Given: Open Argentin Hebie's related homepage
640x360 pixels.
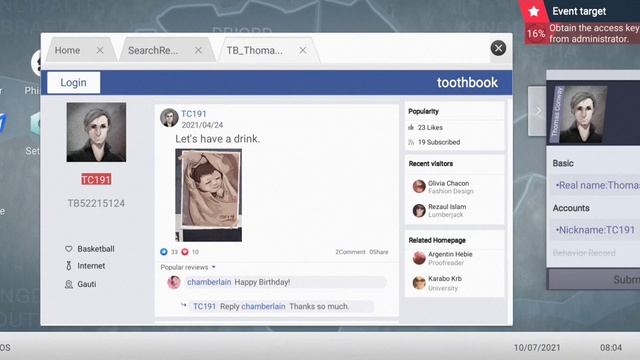Looking at the screenshot, I should [x=450, y=254].
